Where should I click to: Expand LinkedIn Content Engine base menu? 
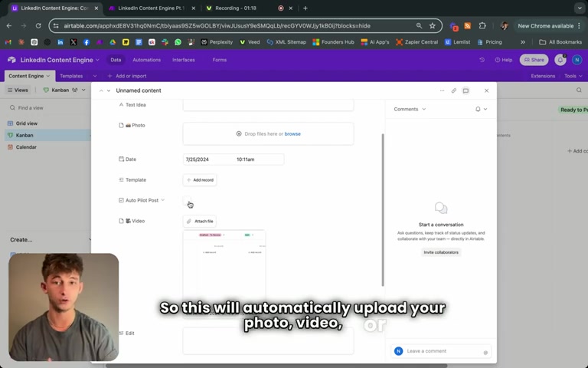pos(60,60)
